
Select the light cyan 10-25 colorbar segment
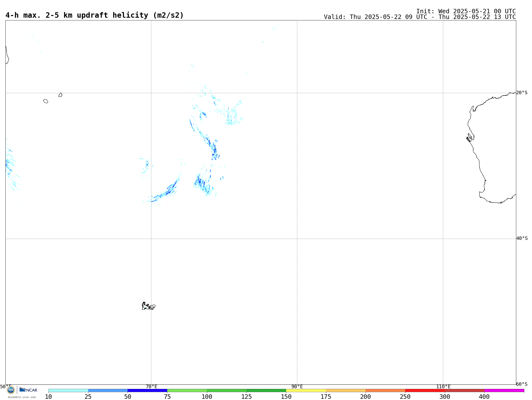point(68,391)
